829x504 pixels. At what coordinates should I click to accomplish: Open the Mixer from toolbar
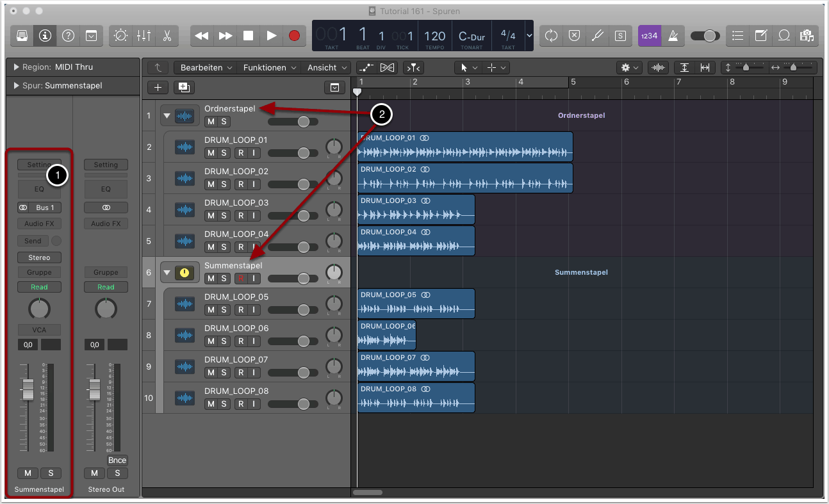[x=144, y=36]
